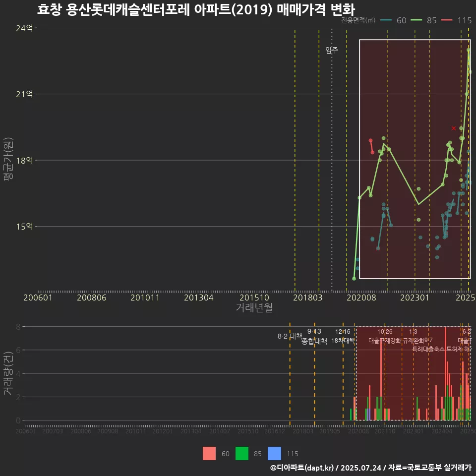
Task: Click the 200703 label on the volume chart axis
Action: 53,431
